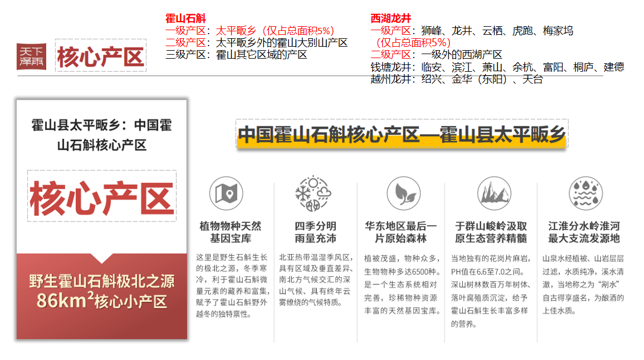Click heading 江淮分水岭淮河最大支流发源地
This screenshot has height=360, width=644.
(584, 232)
